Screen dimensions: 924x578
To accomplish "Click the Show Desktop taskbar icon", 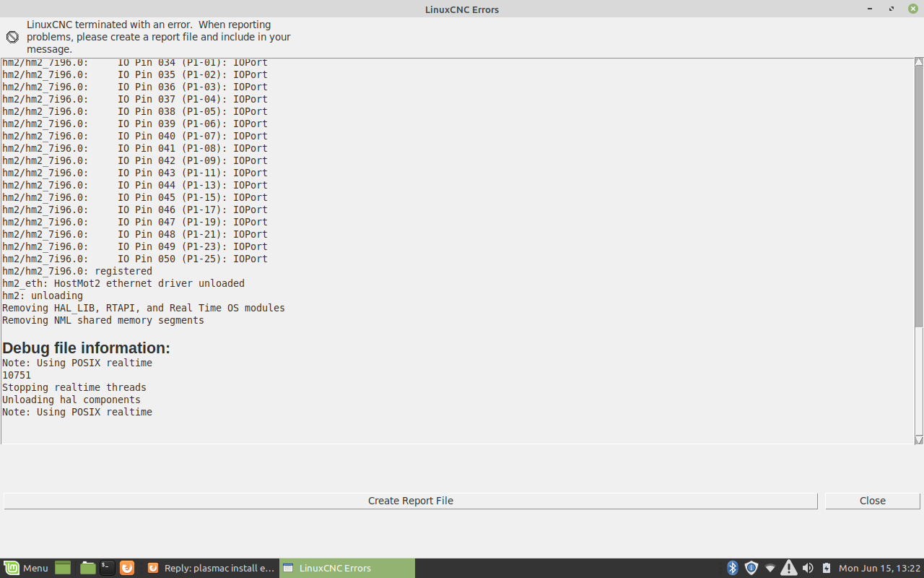I will click(63, 568).
